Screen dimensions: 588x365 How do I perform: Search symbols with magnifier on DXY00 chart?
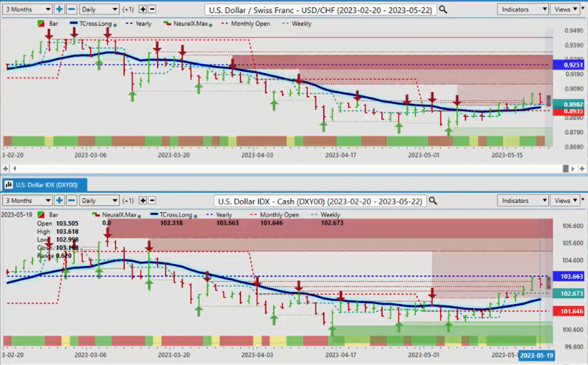pyautogui.click(x=433, y=201)
